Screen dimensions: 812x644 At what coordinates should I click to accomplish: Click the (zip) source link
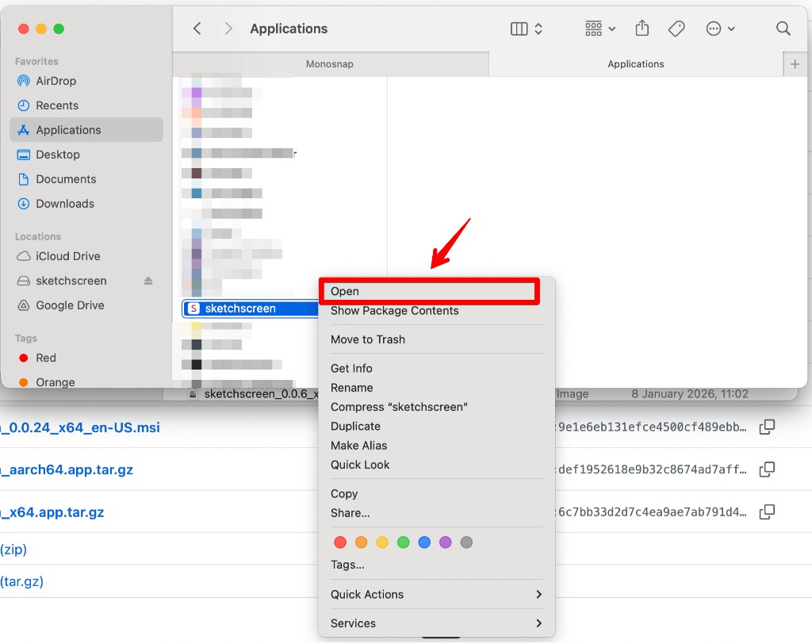tap(13, 549)
